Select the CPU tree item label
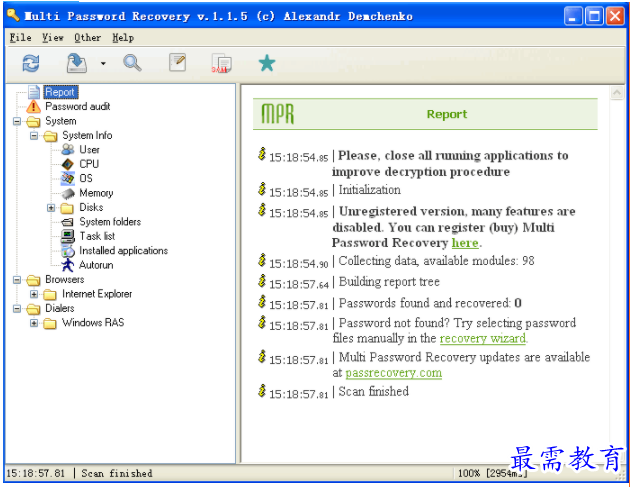632x490 pixels. (x=89, y=164)
